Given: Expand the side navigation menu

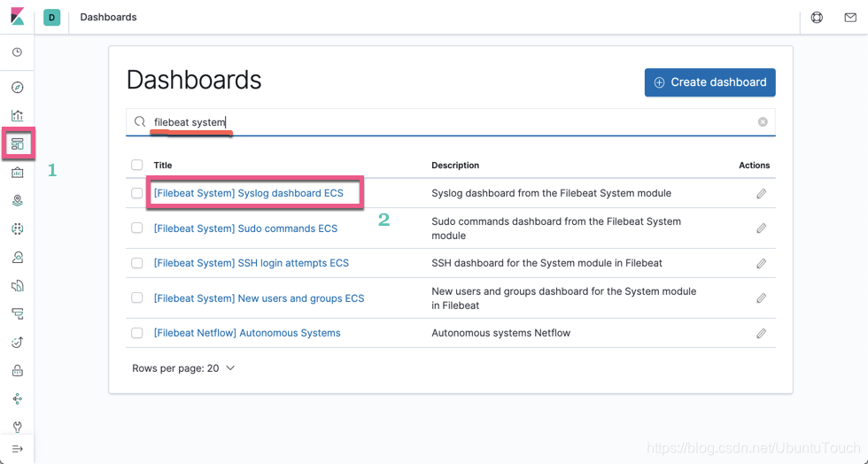Looking at the screenshot, I should (17, 449).
